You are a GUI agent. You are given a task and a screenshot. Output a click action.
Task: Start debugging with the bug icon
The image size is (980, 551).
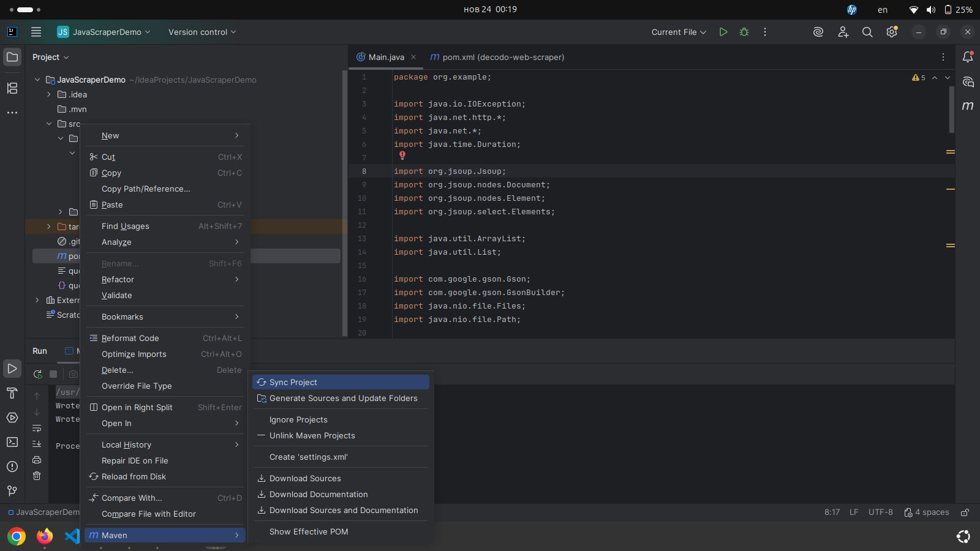click(x=744, y=32)
